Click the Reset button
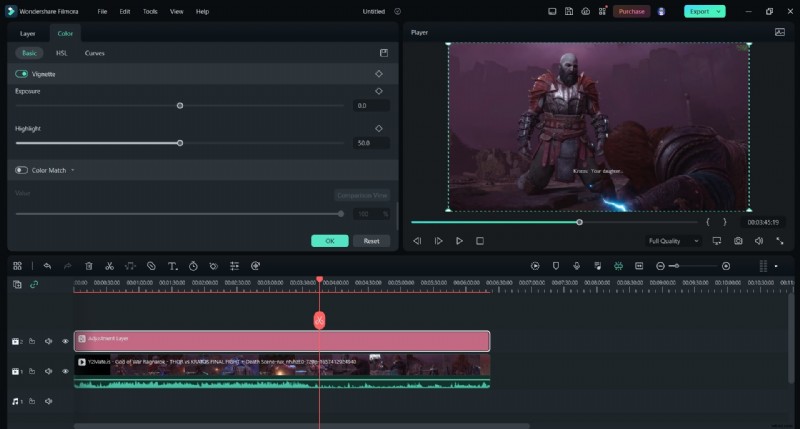 click(x=371, y=241)
